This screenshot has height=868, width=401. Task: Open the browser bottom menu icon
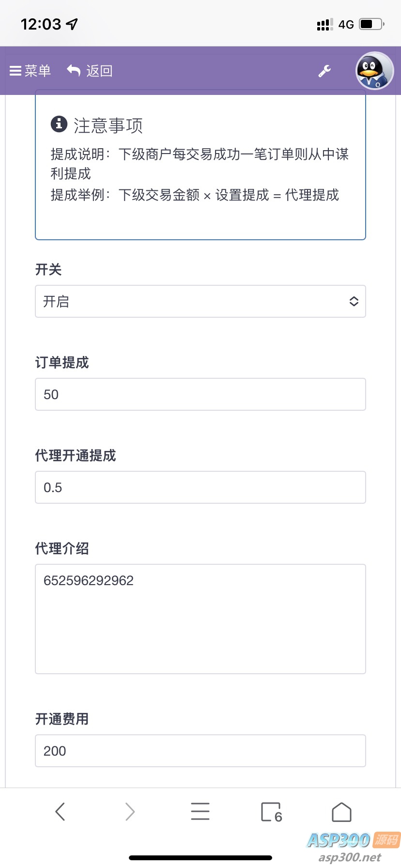(200, 811)
